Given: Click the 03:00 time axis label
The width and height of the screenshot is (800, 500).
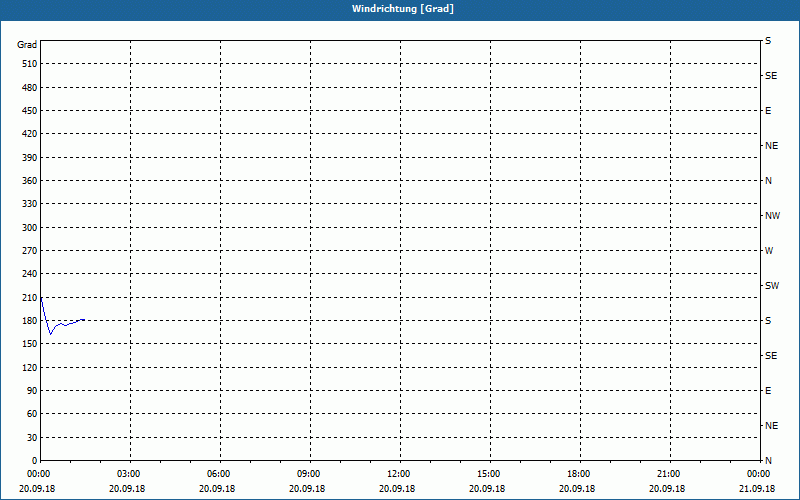Looking at the screenshot, I should pos(129,474).
